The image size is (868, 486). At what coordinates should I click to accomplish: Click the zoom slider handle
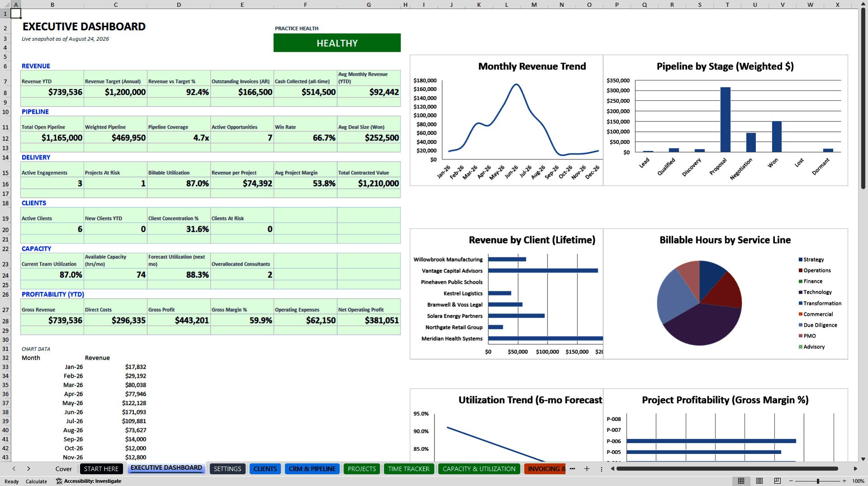[818, 481]
